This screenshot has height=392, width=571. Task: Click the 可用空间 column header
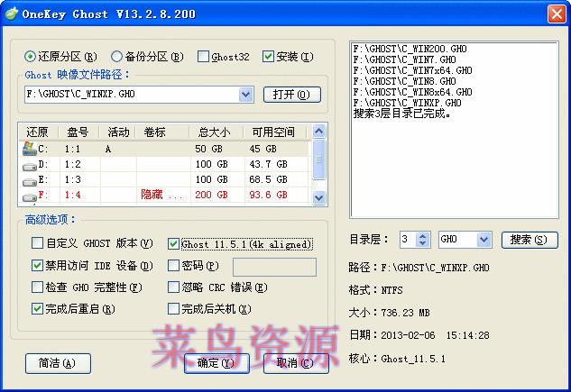[x=273, y=132]
